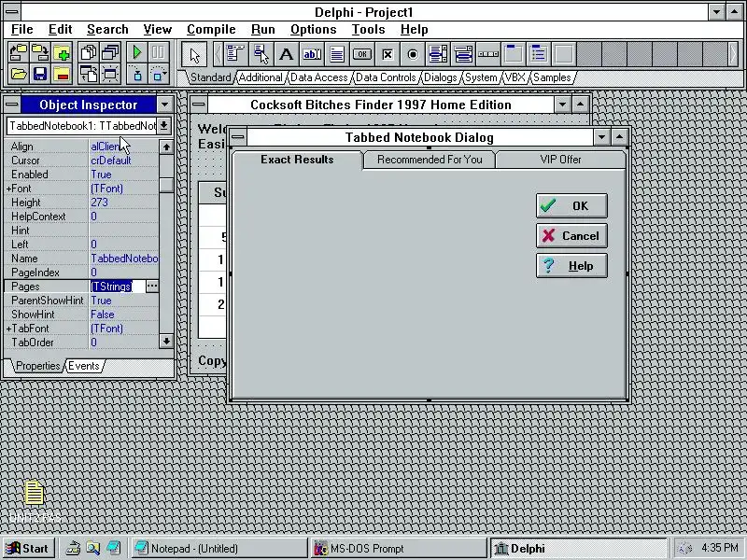Switch to Dialogs palette tab
Viewport: 747px width, 560px height.
(x=440, y=77)
